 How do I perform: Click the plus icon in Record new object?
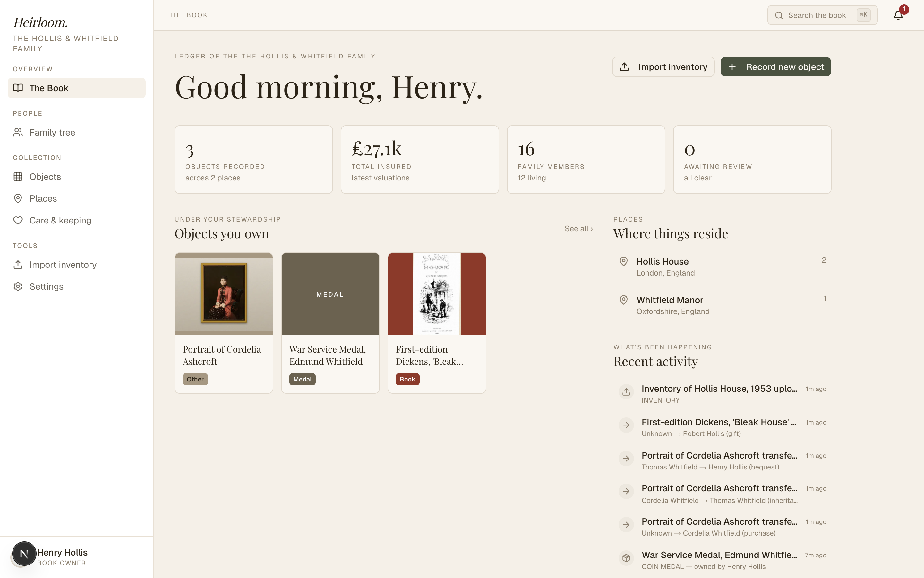coord(732,67)
